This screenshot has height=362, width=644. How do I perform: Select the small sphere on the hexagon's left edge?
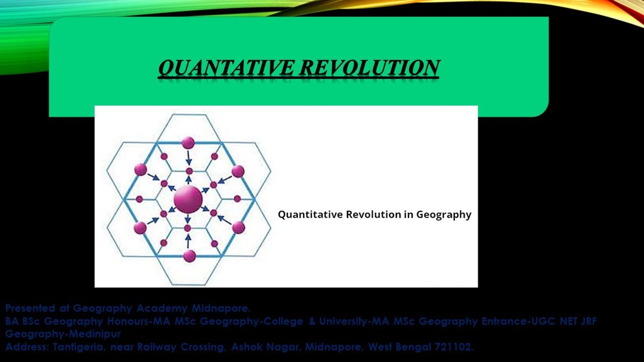[x=140, y=199]
